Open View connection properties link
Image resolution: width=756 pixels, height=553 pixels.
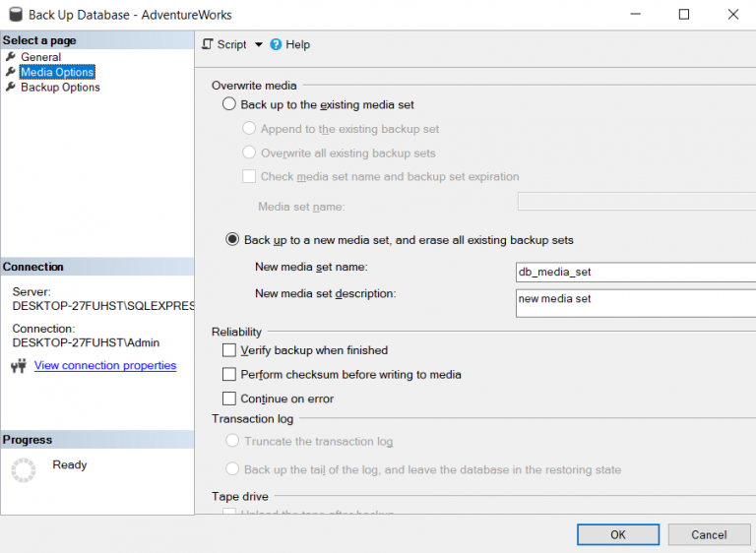click(105, 365)
